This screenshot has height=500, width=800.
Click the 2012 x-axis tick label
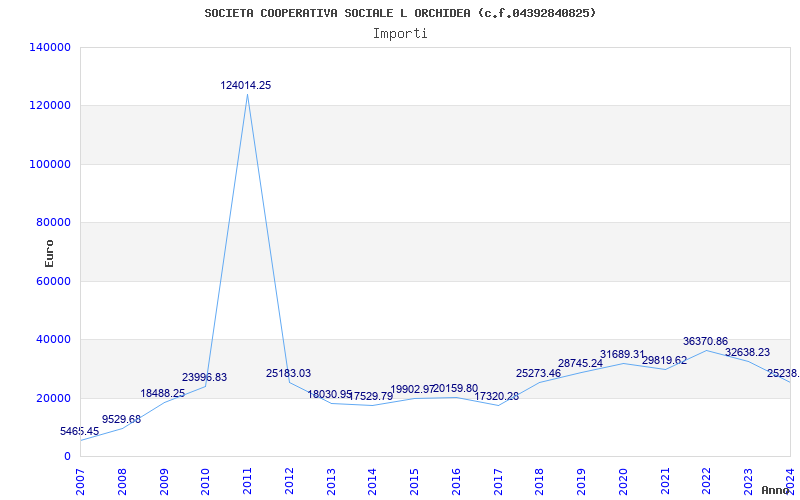pos(289,482)
